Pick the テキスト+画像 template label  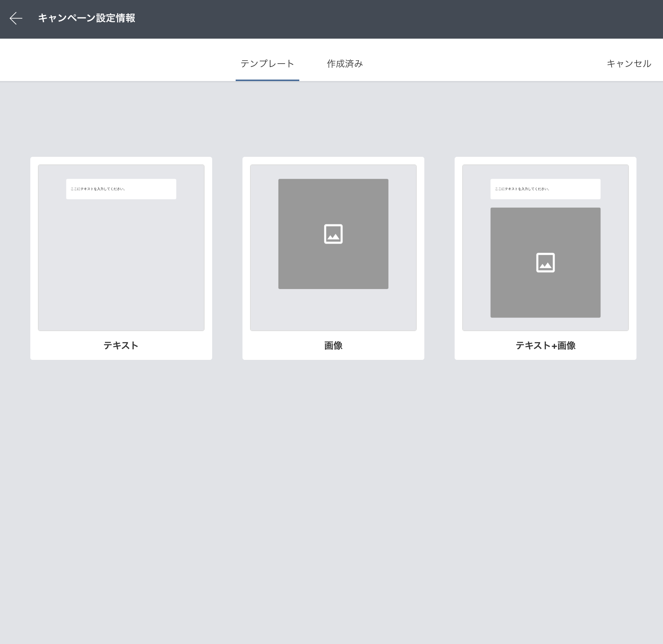(545, 345)
